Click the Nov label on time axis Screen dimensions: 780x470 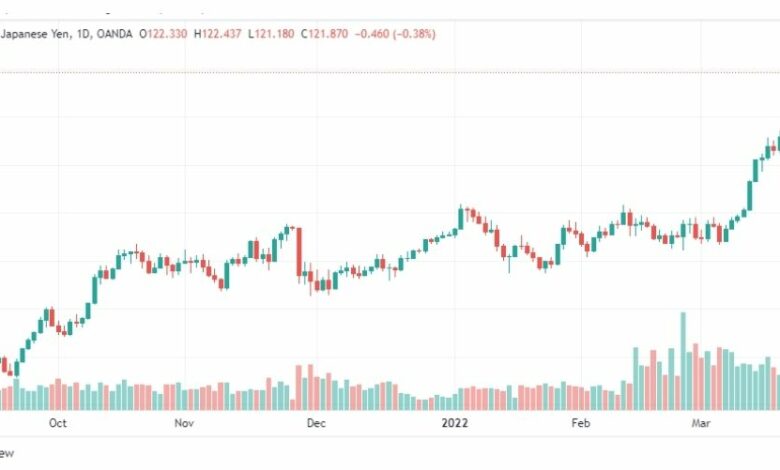click(x=184, y=423)
